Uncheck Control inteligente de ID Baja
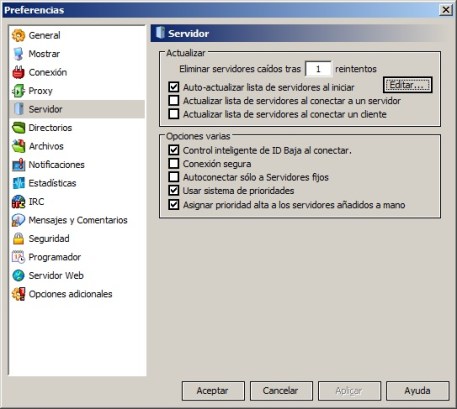Screen dimensions: 457x409 click(x=174, y=150)
